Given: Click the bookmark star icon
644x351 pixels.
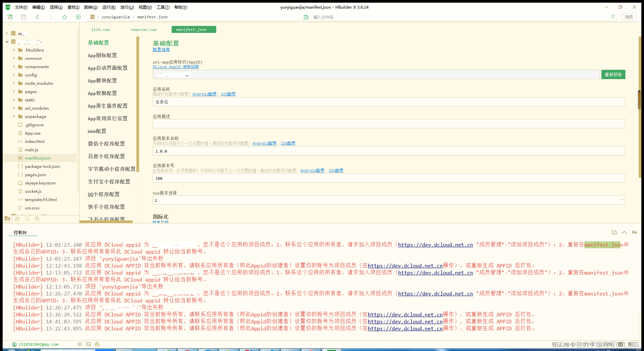Looking at the screenshot, I should pos(65,17).
